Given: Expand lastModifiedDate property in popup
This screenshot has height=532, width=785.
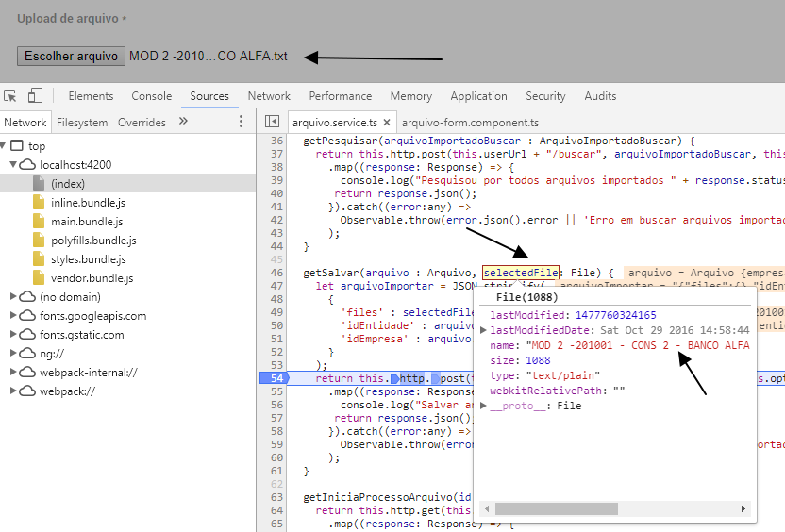Looking at the screenshot, I should (483, 330).
